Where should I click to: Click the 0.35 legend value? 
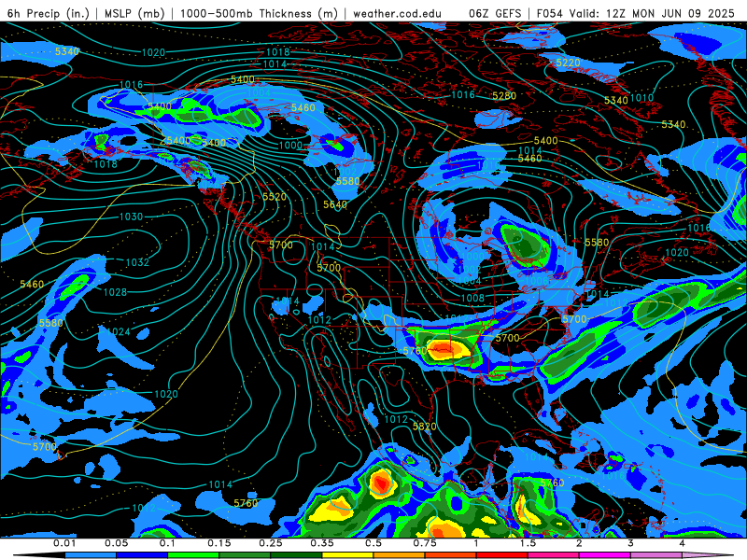[322, 543]
